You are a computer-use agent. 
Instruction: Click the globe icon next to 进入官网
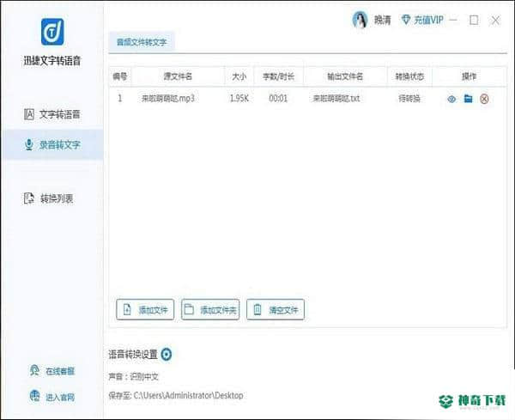pyautogui.click(x=34, y=396)
